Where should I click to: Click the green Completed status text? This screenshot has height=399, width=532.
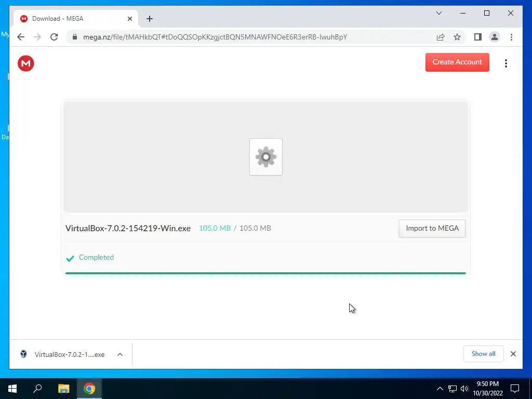(x=96, y=257)
